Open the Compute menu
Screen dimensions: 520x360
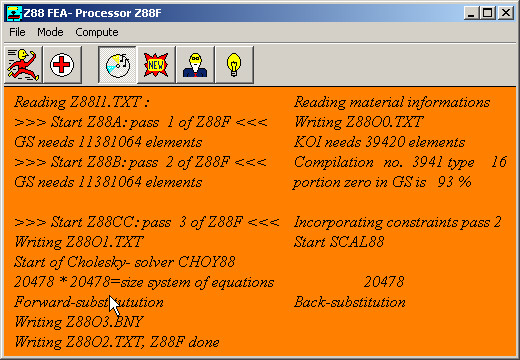coord(97,32)
